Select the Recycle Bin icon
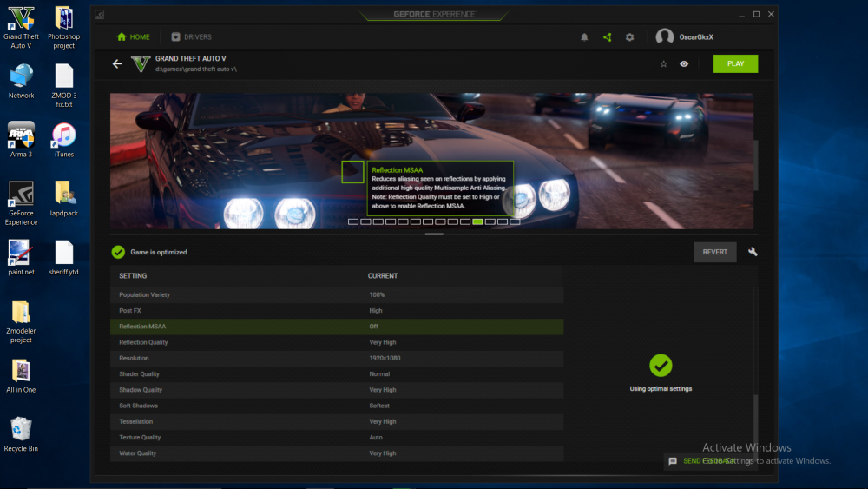The width and height of the screenshot is (868, 489). pyautogui.click(x=21, y=435)
